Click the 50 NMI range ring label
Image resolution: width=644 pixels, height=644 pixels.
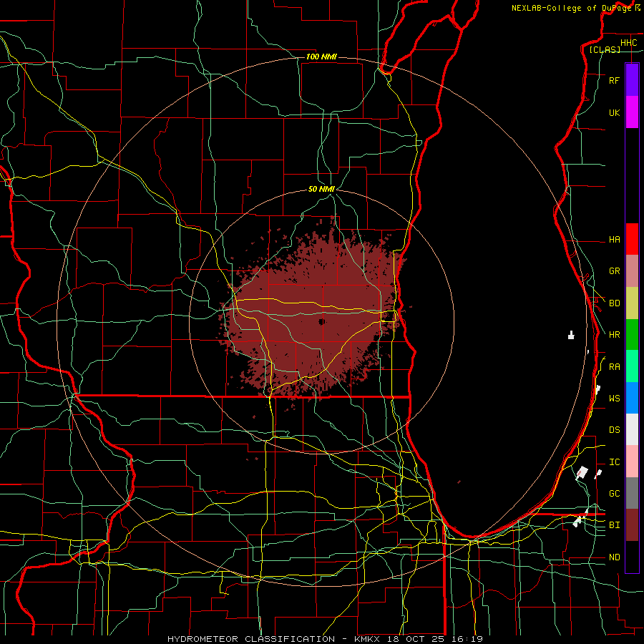(x=321, y=189)
